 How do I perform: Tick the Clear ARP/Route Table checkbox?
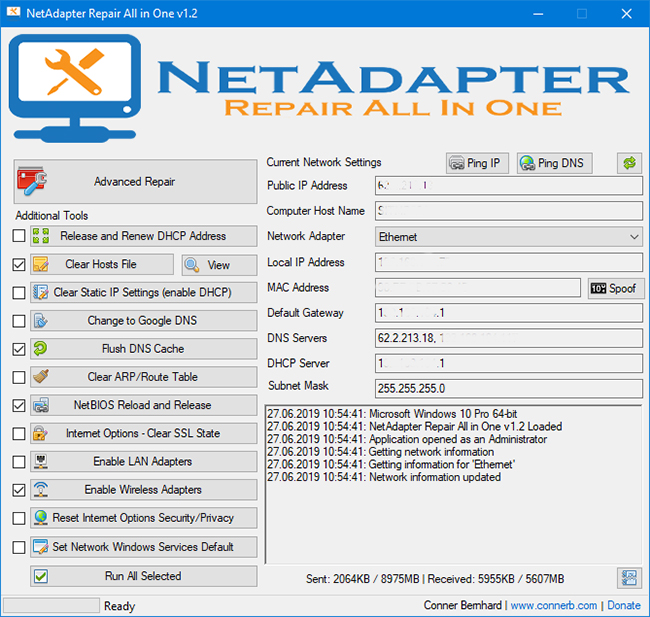19,377
